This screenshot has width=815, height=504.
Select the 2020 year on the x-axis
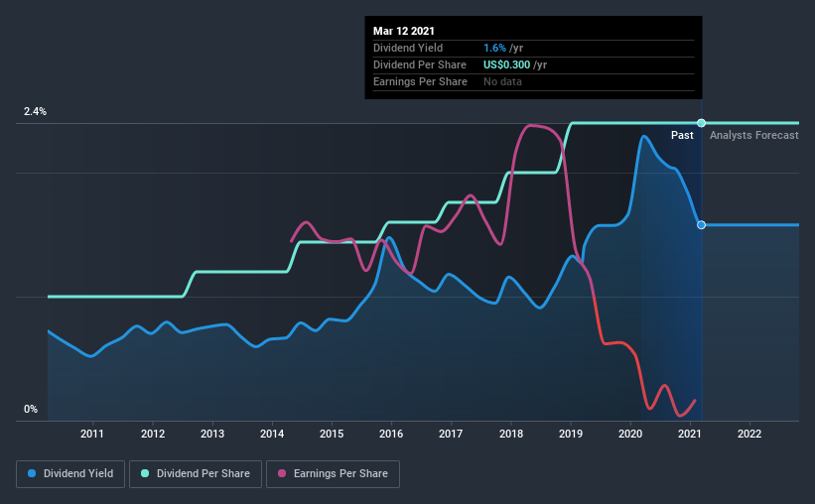pyautogui.click(x=630, y=434)
